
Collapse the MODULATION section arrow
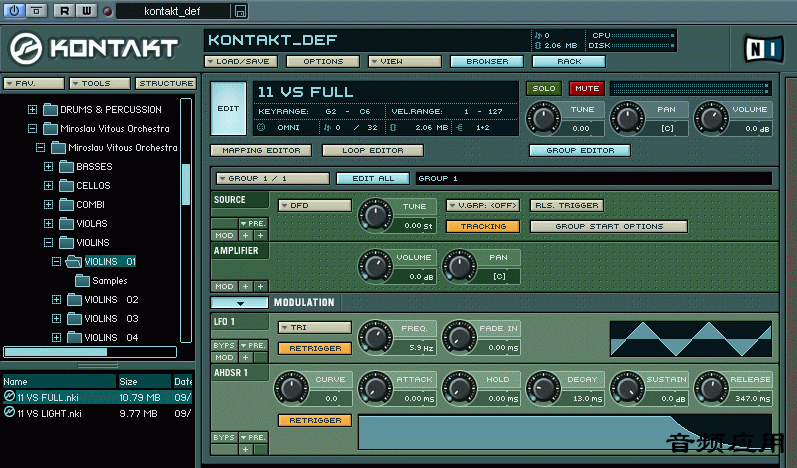pos(240,303)
